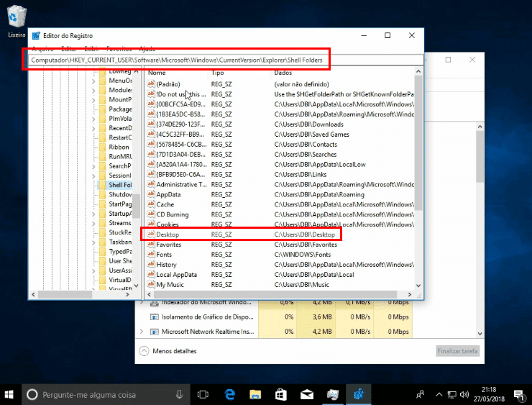Click the Ribbon folder icon in tree

(x=103, y=147)
